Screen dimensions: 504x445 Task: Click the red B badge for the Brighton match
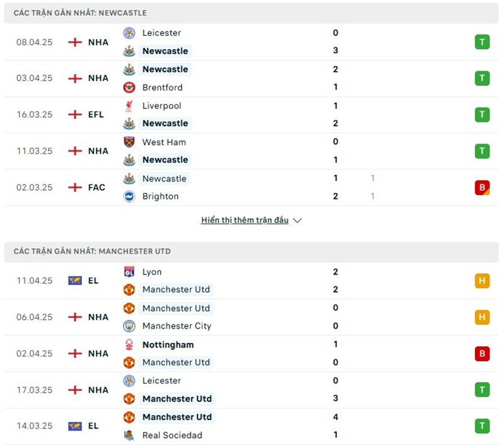point(482,188)
